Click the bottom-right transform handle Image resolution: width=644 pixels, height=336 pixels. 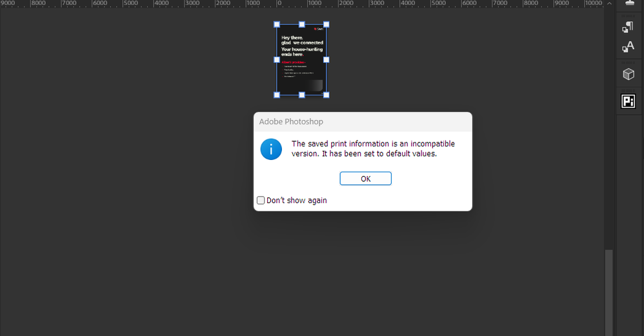point(327,95)
